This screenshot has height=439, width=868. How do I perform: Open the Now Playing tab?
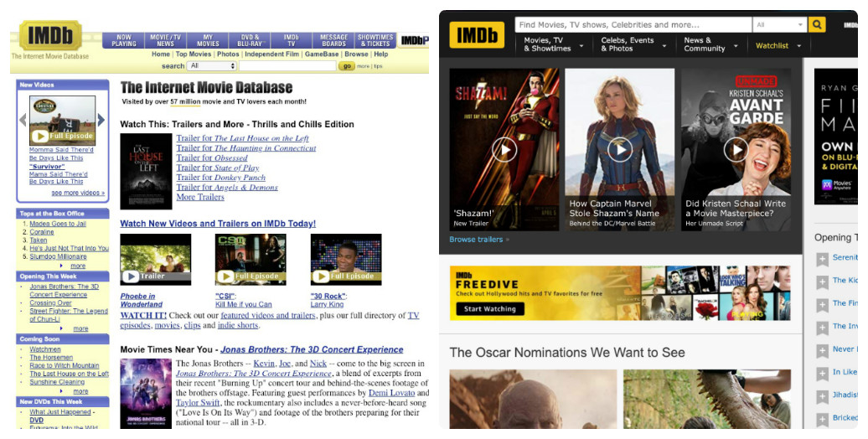coord(124,40)
